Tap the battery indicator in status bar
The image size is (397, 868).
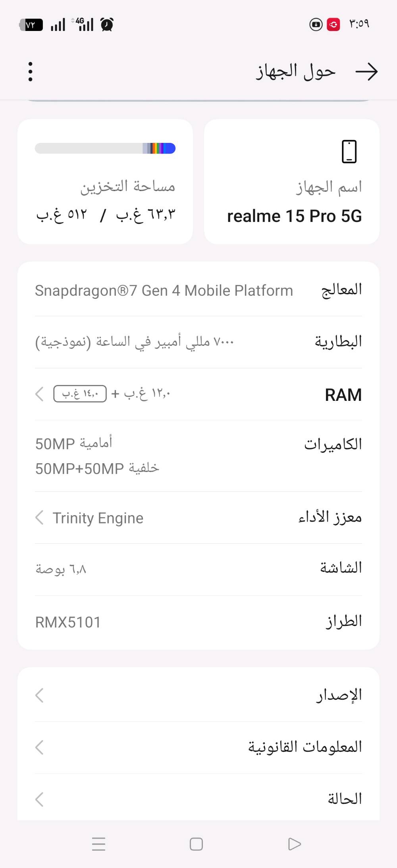click(31, 25)
